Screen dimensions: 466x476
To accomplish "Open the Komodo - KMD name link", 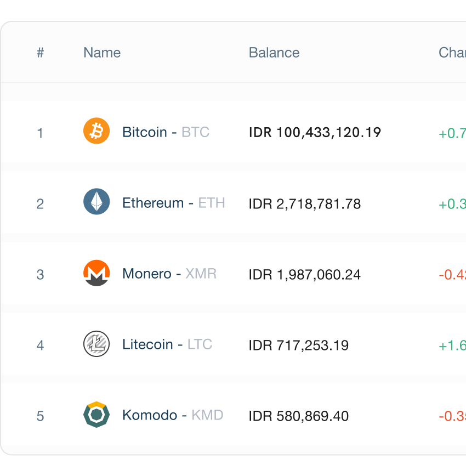I will (173, 415).
